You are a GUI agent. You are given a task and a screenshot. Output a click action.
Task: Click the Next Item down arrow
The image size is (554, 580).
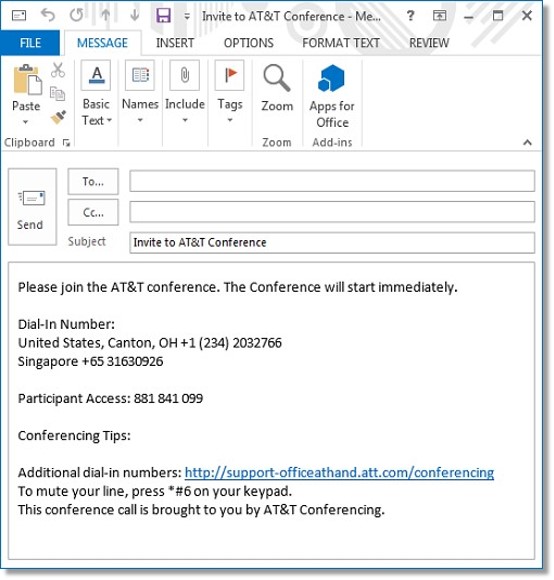(135, 15)
